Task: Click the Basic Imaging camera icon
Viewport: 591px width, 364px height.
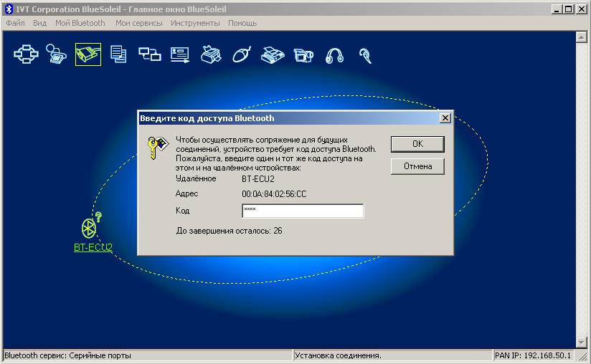Action: pos(303,54)
